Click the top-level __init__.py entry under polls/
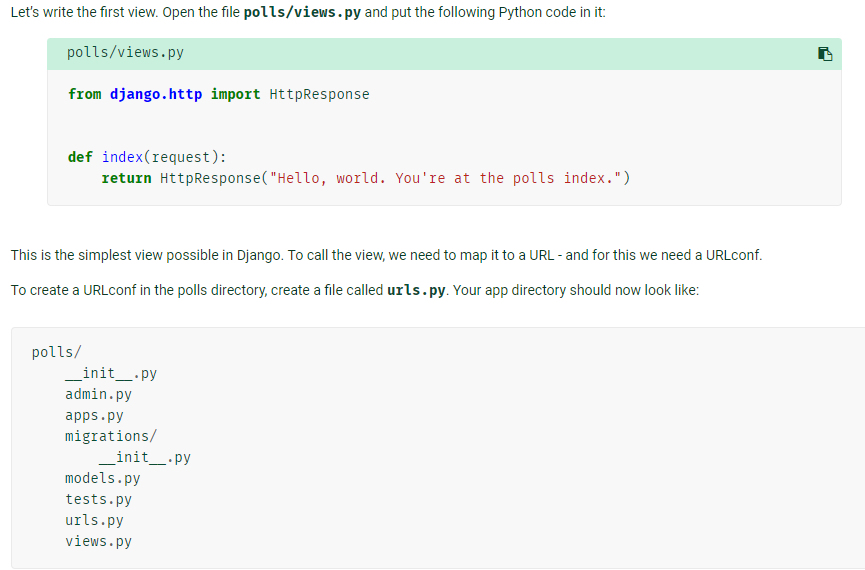865x570 pixels. [x=111, y=373]
